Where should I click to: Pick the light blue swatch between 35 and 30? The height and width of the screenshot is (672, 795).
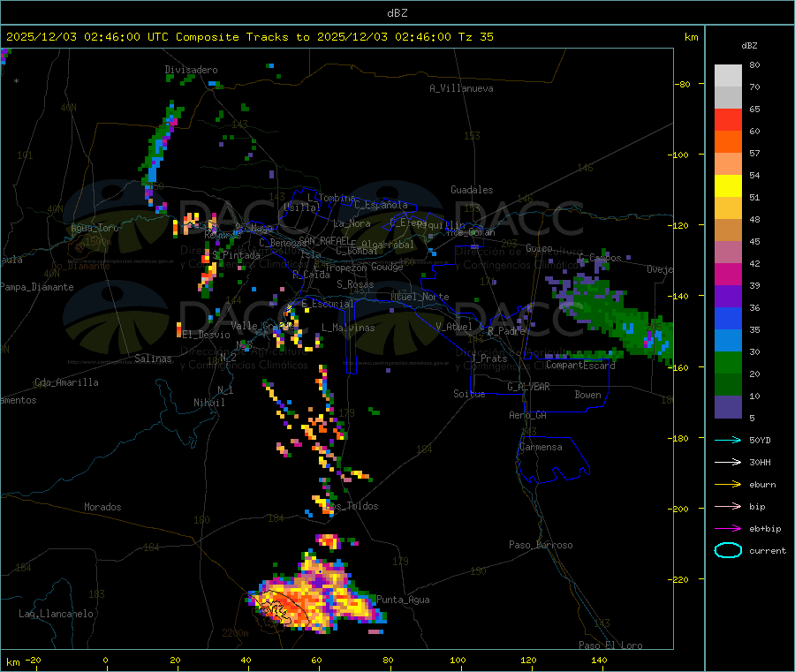tap(728, 341)
